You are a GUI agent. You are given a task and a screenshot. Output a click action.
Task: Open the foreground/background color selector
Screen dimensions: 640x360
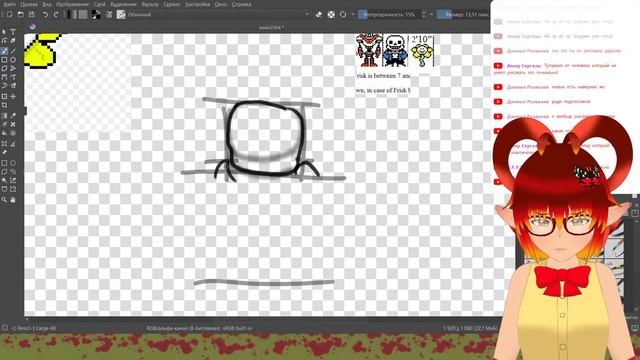click(96, 14)
